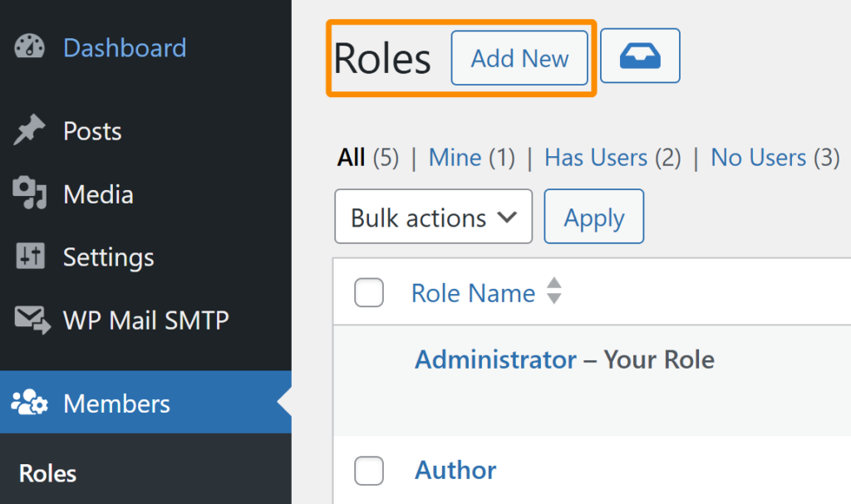
Task: Click Role Name column header
Action: (473, 293)
